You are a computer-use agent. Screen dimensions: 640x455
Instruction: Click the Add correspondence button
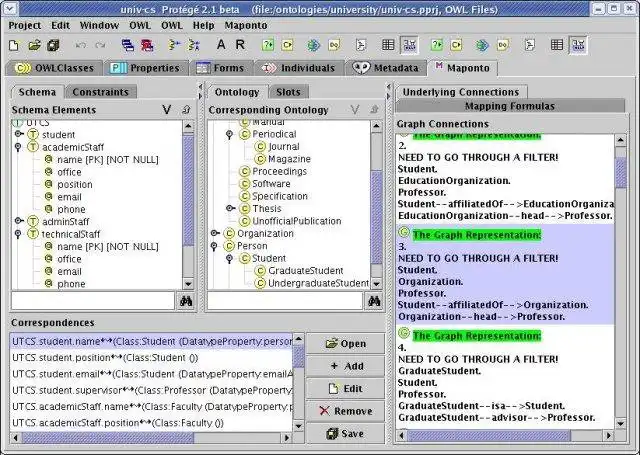[345, 366]
